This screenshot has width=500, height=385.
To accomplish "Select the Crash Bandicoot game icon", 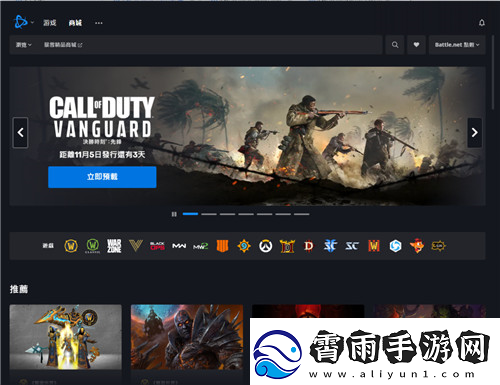I will (417, 246).
